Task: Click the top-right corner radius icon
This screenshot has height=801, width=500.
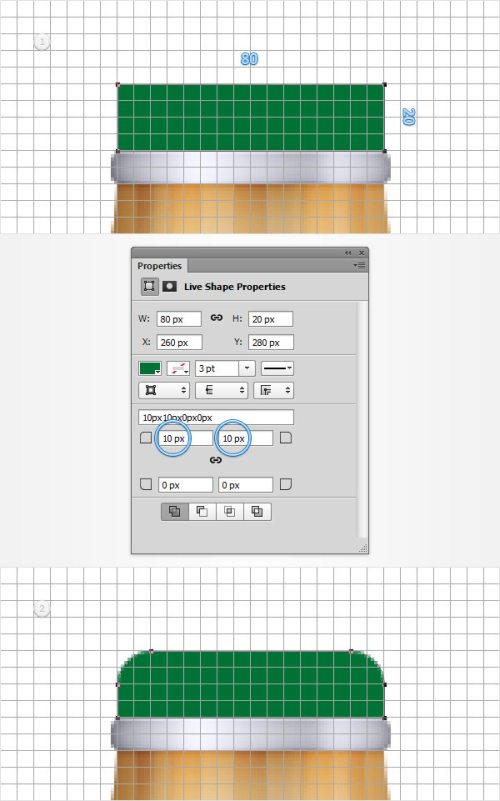Action: tap(286, 438)
